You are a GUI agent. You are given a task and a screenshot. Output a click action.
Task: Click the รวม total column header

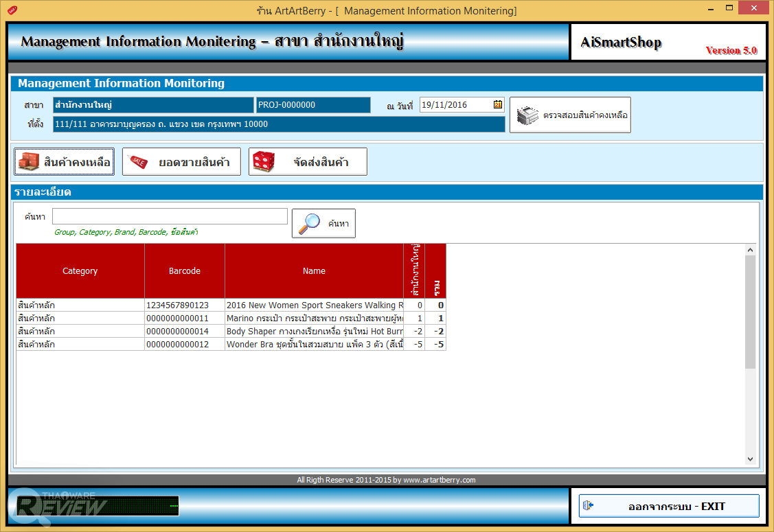point(435,271)
